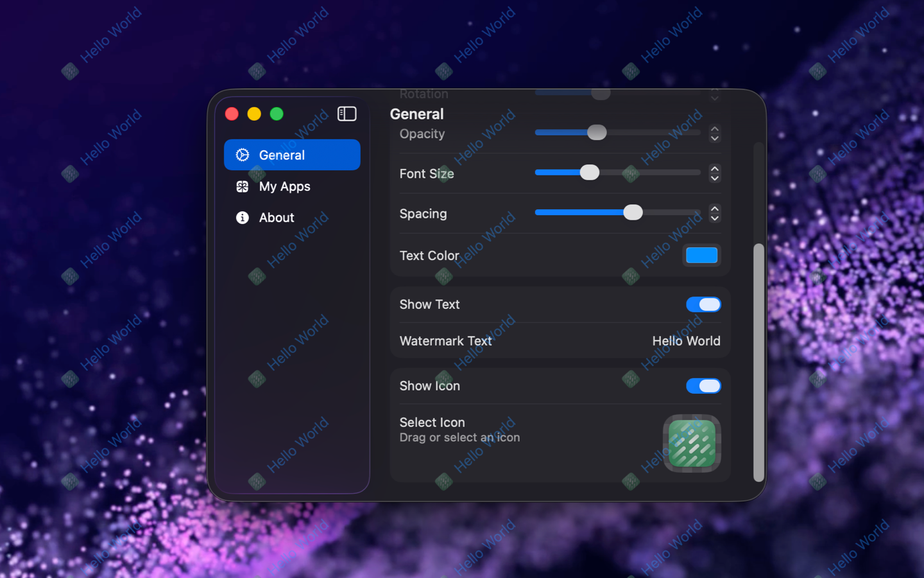Click the green full-screen window button
Image resolution: width=924 pixels, height=578 pixels.
(277, 114)
